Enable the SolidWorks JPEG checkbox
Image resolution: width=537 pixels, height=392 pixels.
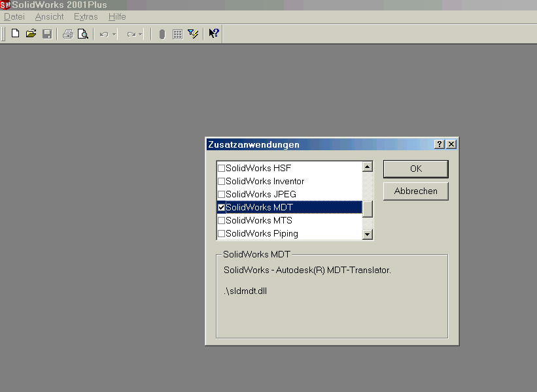(x=221, y=194)
